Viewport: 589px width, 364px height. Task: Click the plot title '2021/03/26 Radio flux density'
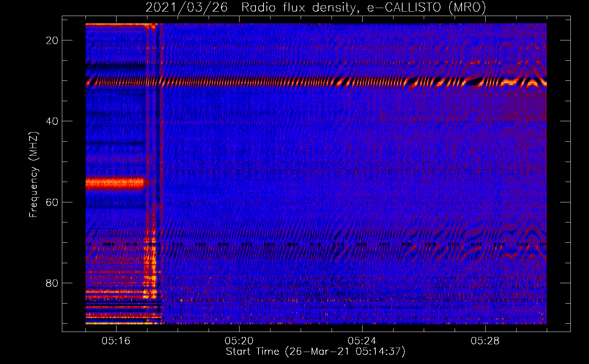[316, 8]
